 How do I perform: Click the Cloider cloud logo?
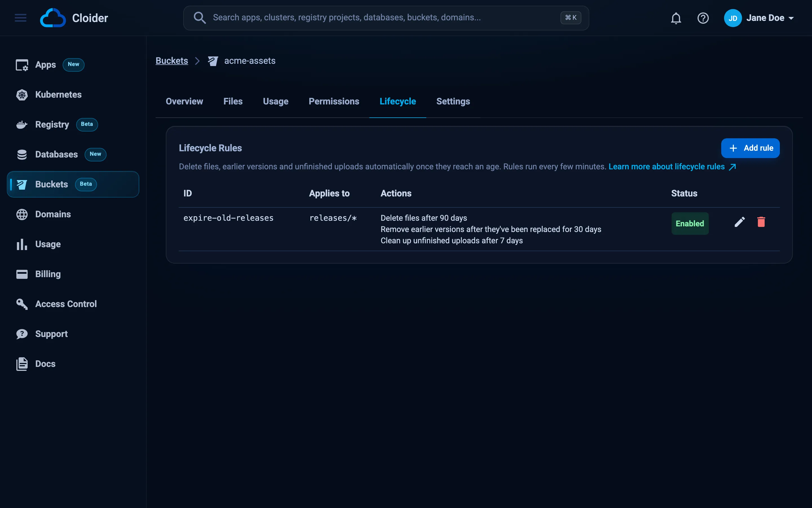click(x=53, y=18)
